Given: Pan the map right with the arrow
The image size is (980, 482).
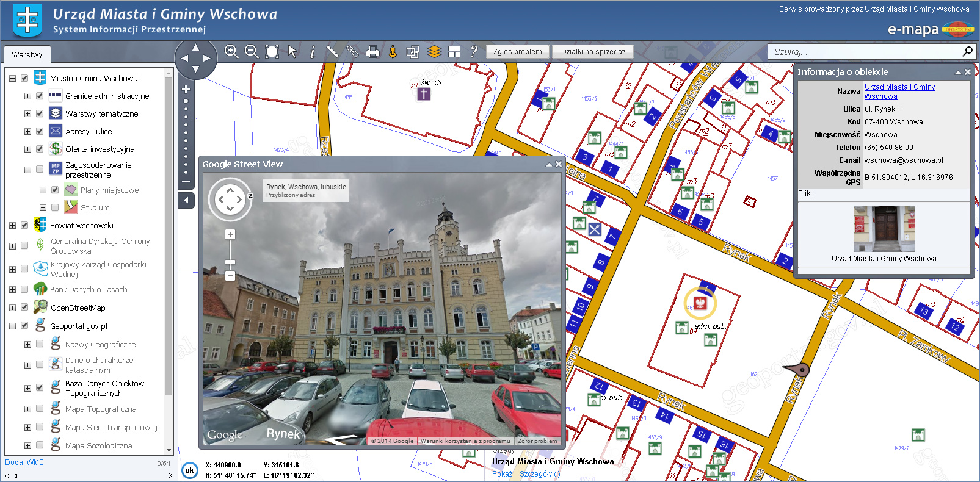Looking at the screenshot, I should [x=207, y=59].
